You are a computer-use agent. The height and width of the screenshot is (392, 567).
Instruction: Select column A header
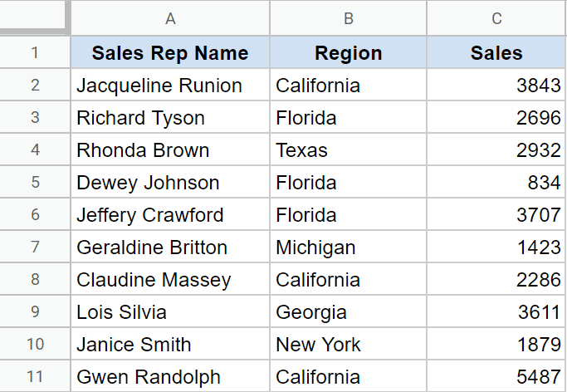tap(170, 17)
